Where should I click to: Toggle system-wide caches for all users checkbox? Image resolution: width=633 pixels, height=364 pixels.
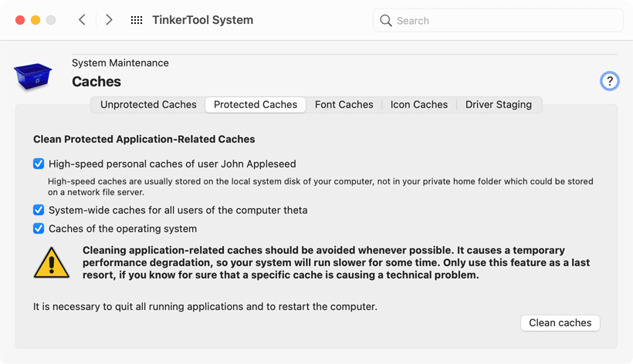coord(39,210)
